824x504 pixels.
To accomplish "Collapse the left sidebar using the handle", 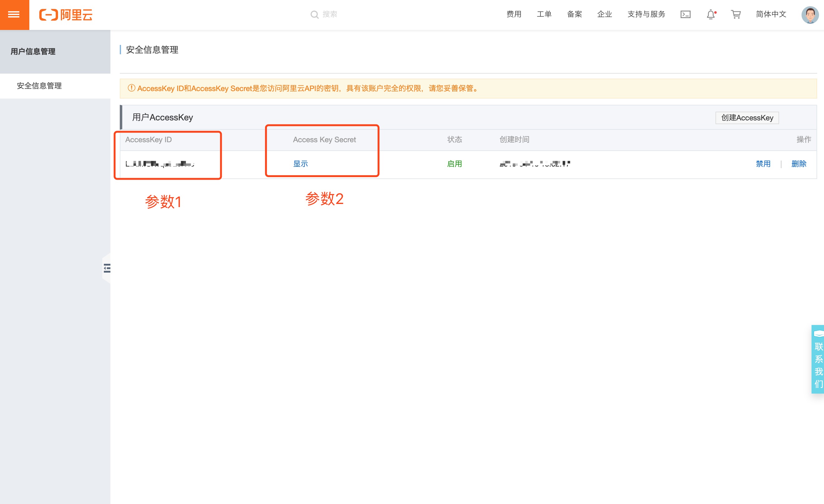I will click(107, 268).
